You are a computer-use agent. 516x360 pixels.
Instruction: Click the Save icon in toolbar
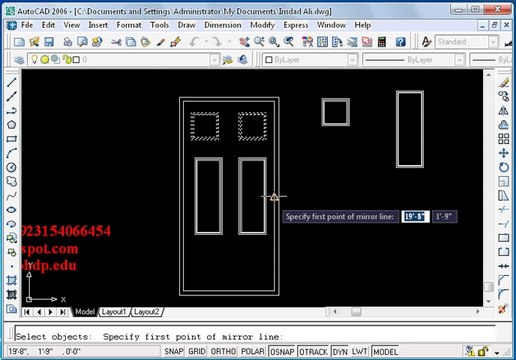point(49,42)
